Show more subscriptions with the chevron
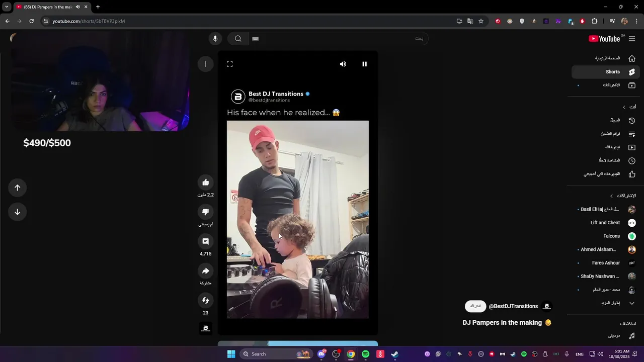 pyautogui.click(x=632, y=303)
